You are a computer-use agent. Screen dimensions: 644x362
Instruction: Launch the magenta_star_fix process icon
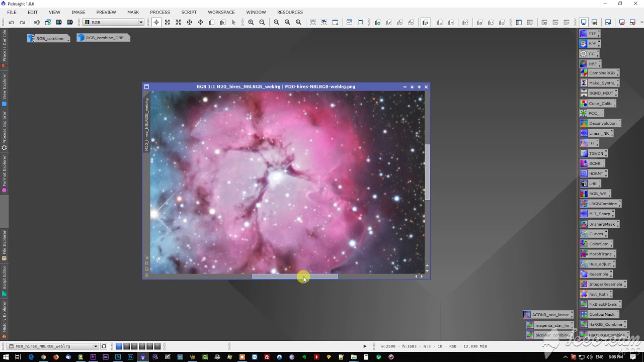(x=550, y=325)
